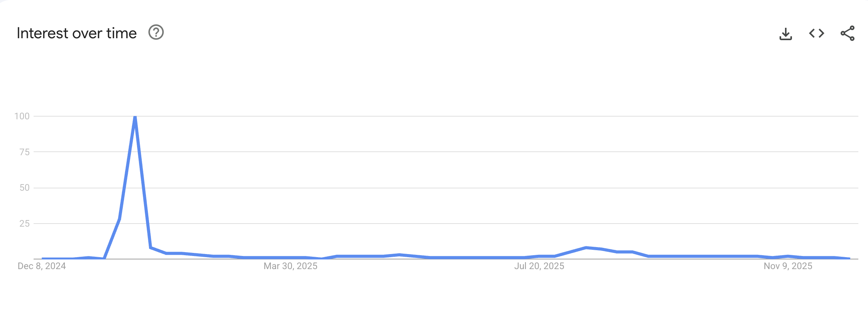Open the angle-brackets embed code icon
868x322 pixels.
pyautogui.click(x=816, y=34)
